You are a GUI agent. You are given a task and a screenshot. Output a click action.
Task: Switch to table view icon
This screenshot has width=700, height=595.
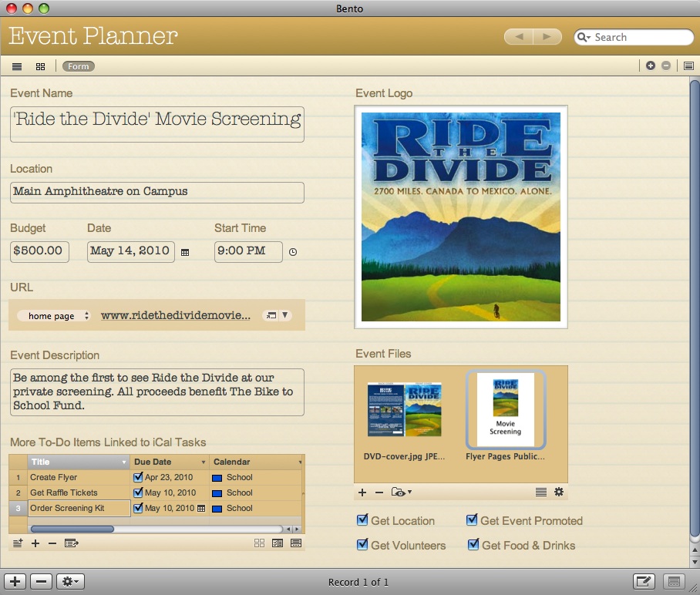coord(17,66)
